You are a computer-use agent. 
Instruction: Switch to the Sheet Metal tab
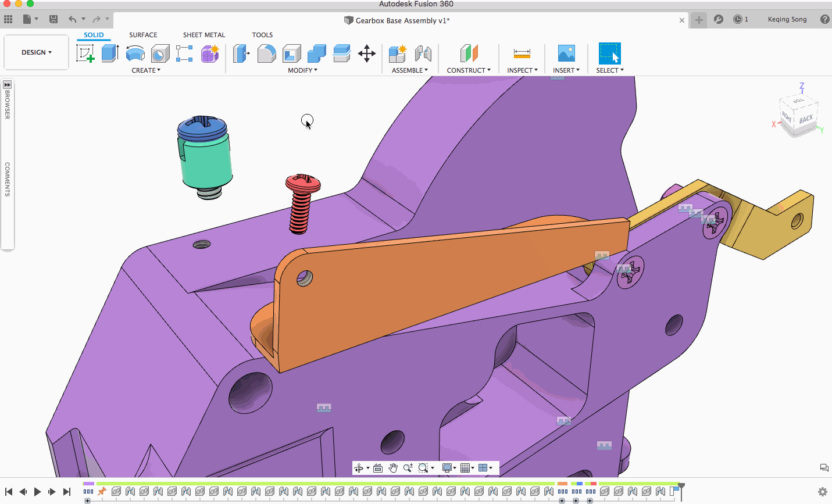click(203, 35)
